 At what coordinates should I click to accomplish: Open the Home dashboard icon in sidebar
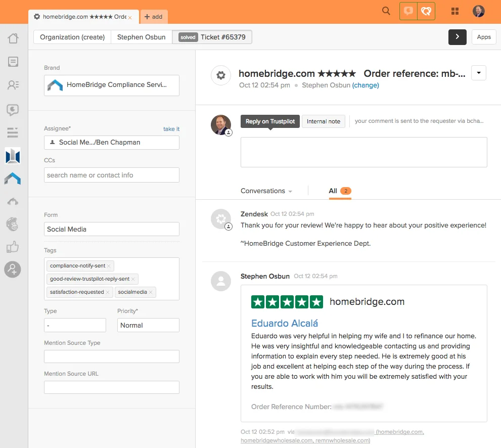click(x=13, y=38)
